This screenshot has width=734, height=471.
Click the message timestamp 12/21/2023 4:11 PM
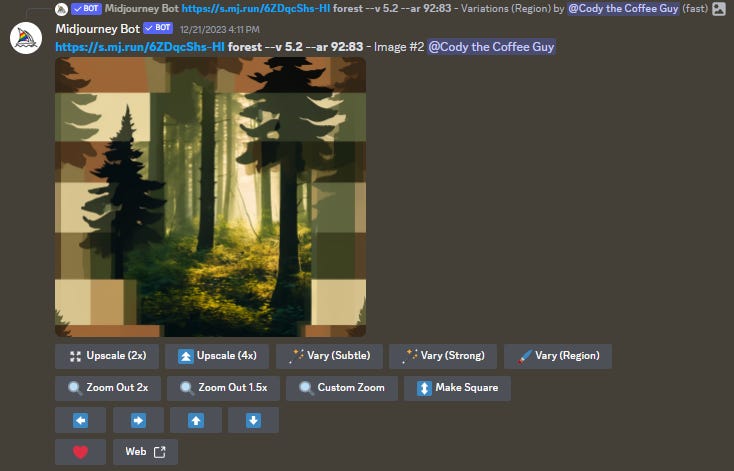pyautogui.click(x=220, y=29)
